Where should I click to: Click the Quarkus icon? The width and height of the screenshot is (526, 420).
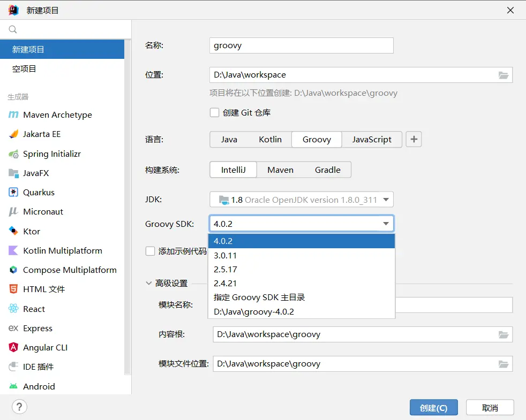click(13, 193)
